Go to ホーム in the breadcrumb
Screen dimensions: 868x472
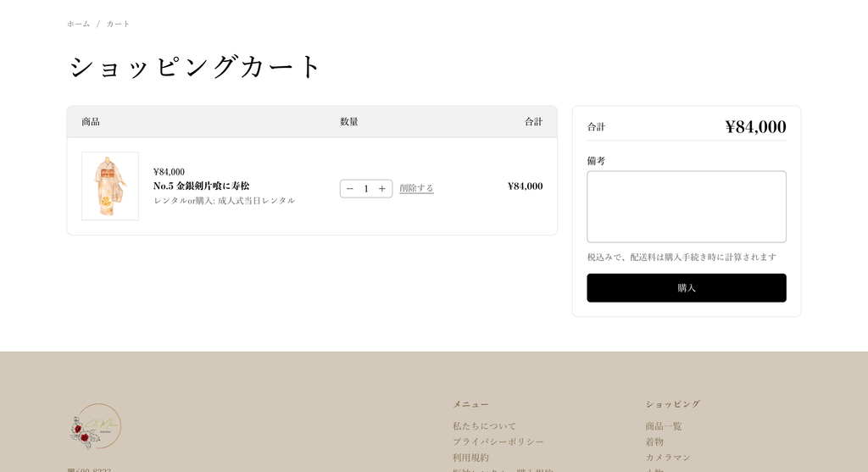(78, 24)
